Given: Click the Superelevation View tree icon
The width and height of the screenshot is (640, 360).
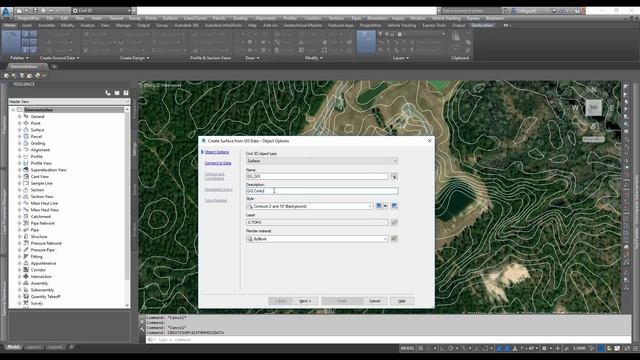Looking at the screenshot, I should 26,170.
